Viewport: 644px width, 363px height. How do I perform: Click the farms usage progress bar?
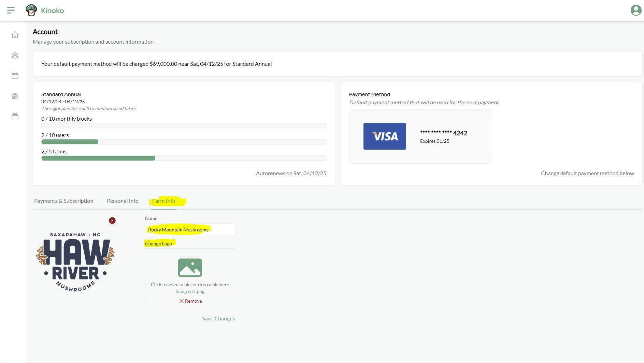[184, 158]
